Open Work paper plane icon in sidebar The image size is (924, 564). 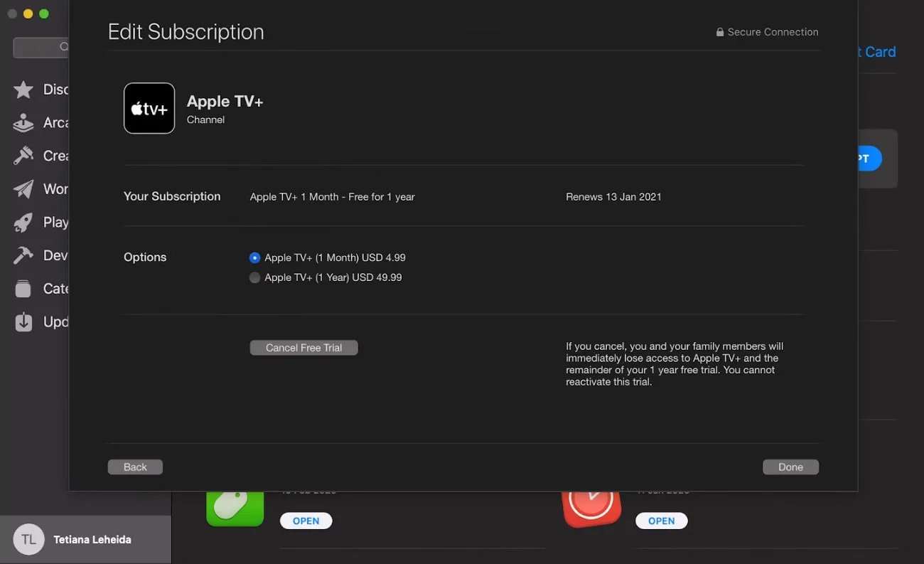[23, 189]
